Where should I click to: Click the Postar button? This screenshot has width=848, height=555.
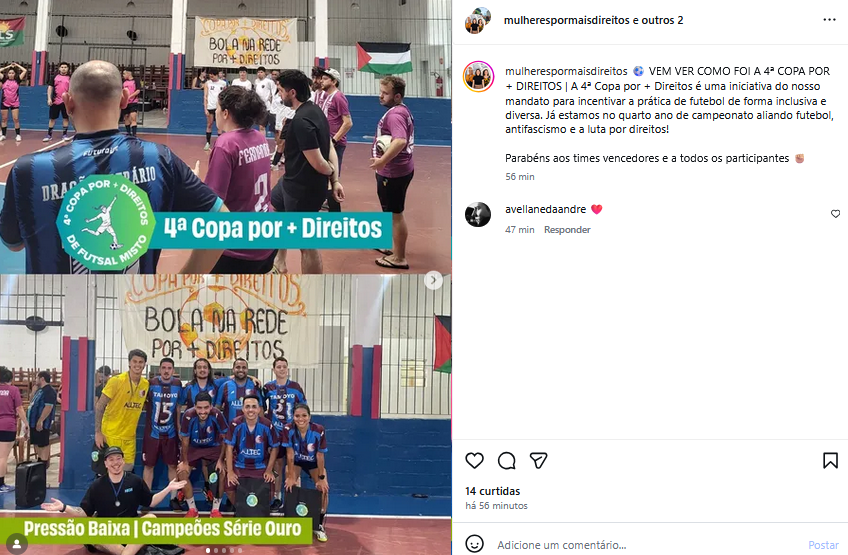[823, 545]
